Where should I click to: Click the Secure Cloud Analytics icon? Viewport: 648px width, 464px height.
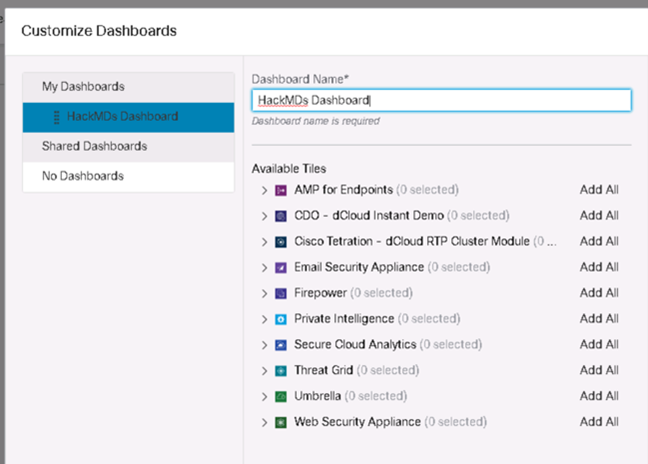[281, 345]
